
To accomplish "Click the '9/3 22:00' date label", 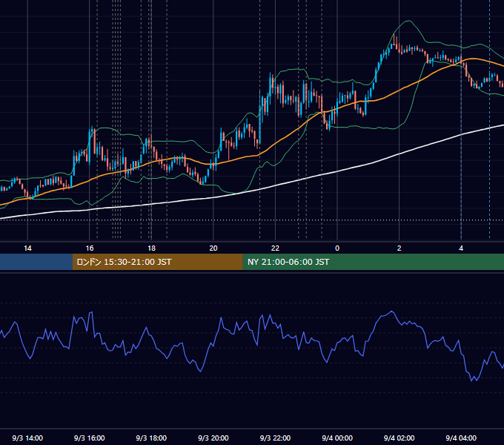I will tap(275, 438).
